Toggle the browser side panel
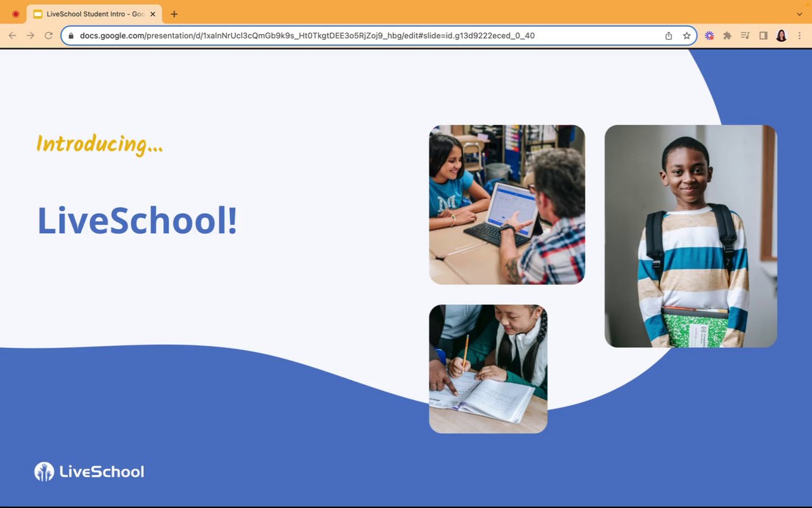The image size is (812, 508). [x=763, y=36]
